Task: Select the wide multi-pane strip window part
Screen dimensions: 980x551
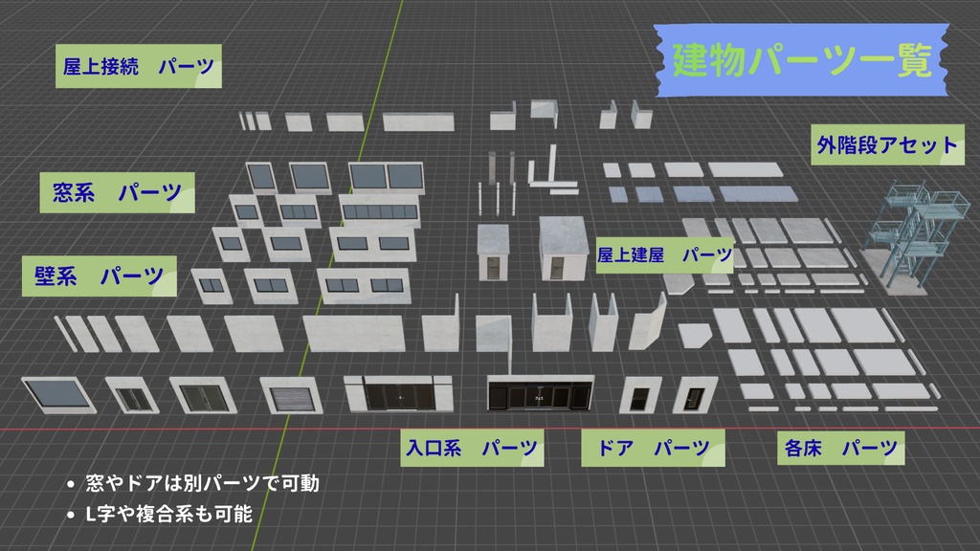Action: point(380,210)
